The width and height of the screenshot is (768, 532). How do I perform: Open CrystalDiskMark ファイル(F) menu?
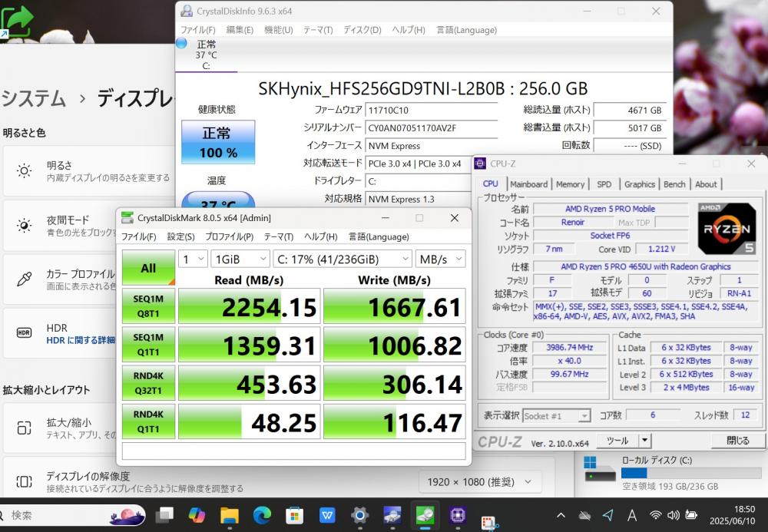[138, 236]
